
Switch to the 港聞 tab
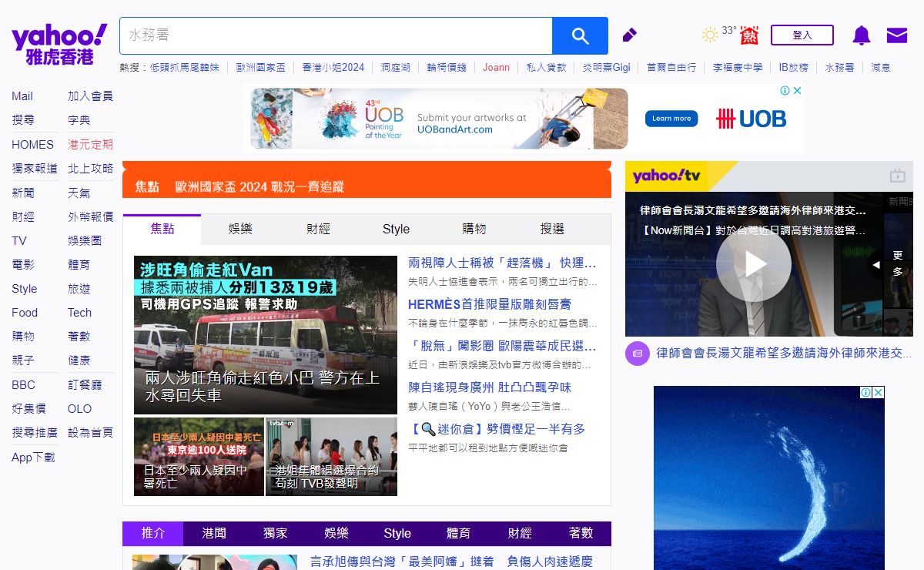pyautogui.click(x=214, y=533)
